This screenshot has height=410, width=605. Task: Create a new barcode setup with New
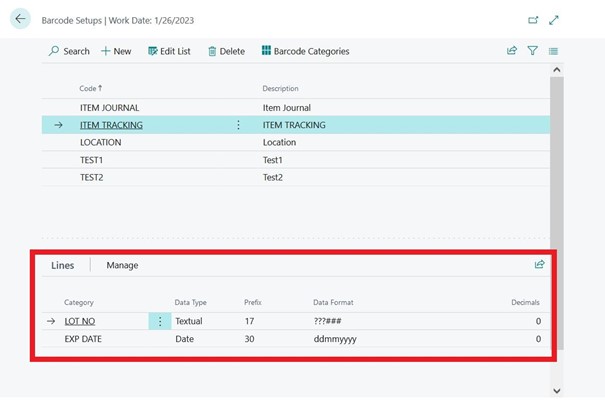pyautogui.click(x=116, y=51)
